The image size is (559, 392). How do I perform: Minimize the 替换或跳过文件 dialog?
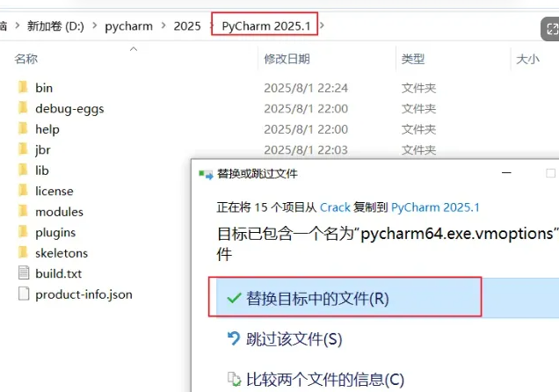[x=506, y=173]
